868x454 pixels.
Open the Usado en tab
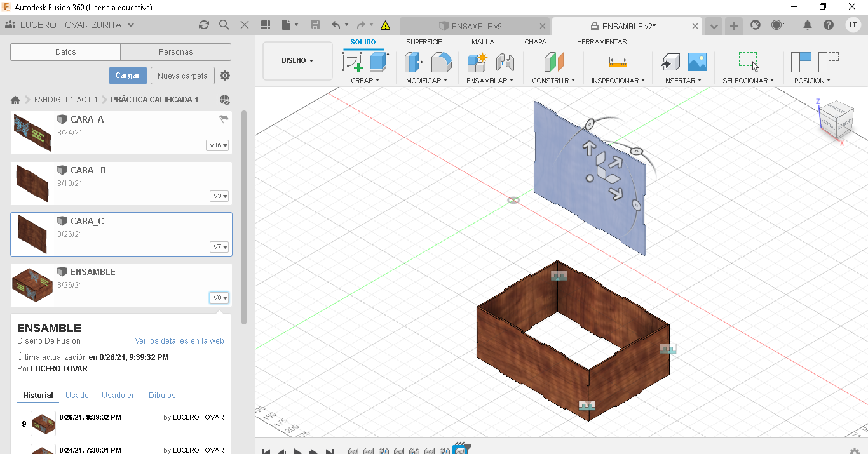pos(119,395)
